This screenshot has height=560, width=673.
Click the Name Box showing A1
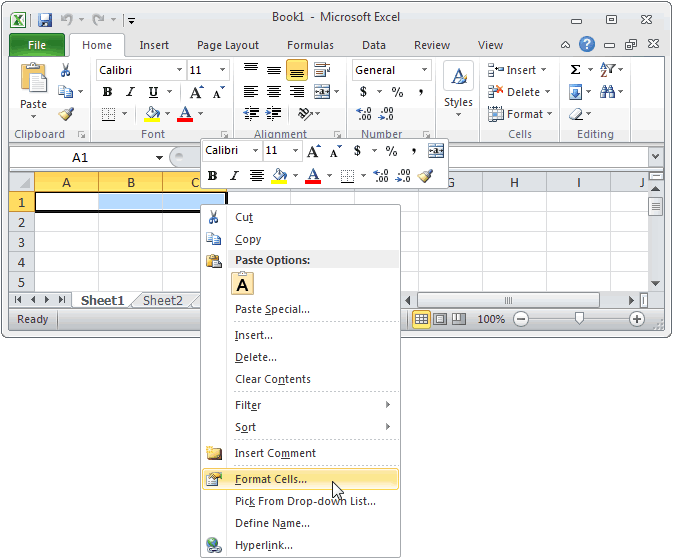[81, 157]
